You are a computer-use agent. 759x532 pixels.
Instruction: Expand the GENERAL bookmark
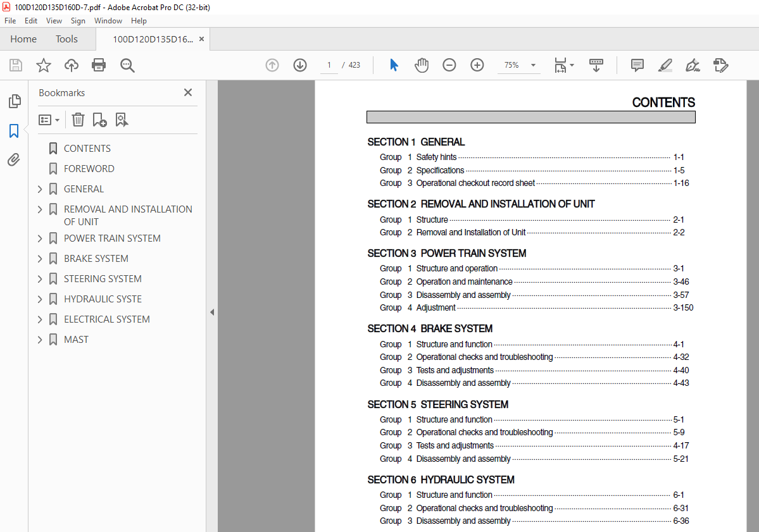pos(40,189)
